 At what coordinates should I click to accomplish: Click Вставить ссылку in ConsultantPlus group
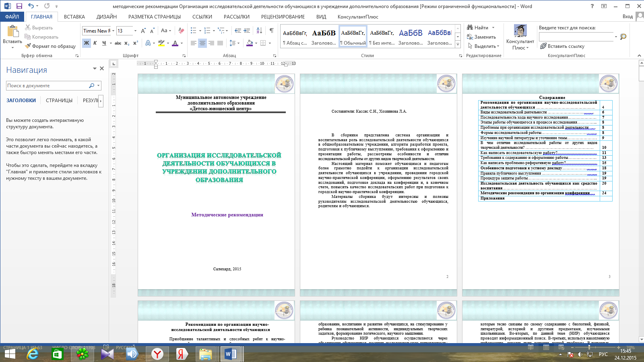tap(562, 46)
